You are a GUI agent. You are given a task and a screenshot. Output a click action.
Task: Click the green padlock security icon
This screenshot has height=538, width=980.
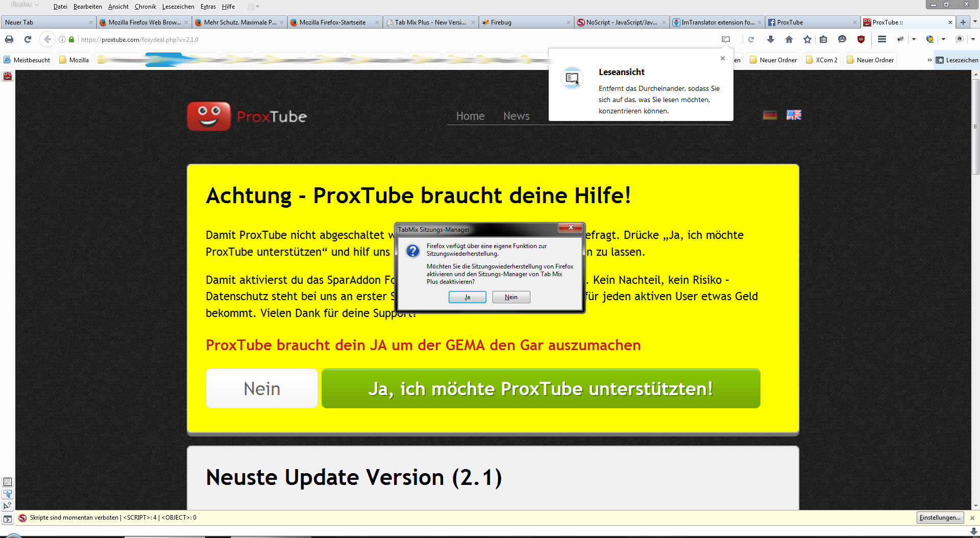pos(71,39)
